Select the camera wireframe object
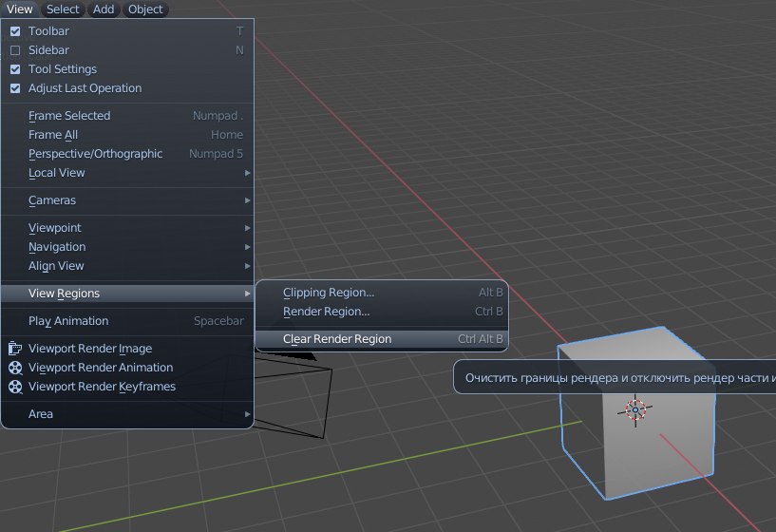 [292, 396]
